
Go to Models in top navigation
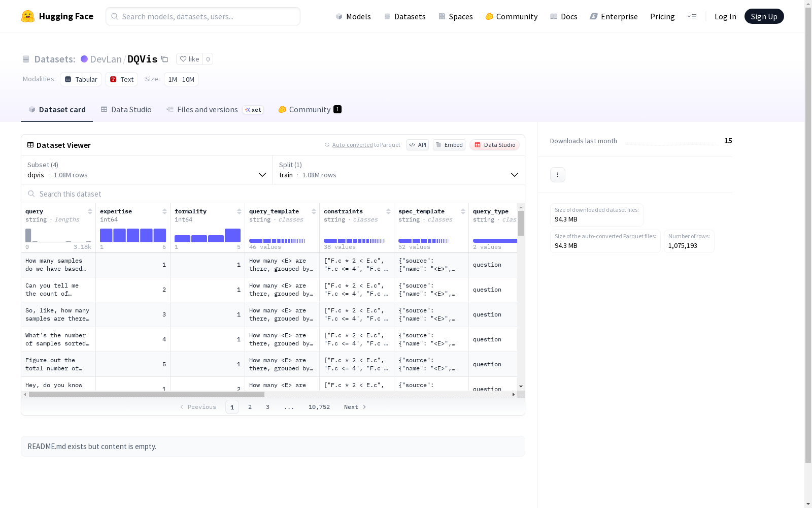(x=353, y=16)
